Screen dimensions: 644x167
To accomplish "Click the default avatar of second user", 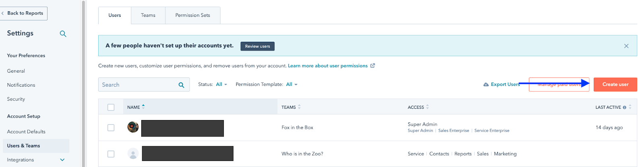I will pos(133,153).
